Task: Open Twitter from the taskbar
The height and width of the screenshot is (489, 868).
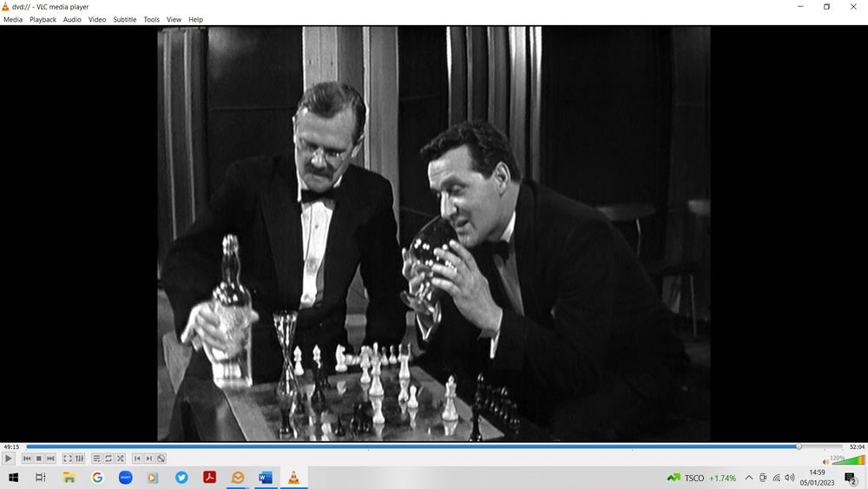Action: pos(181,478)
